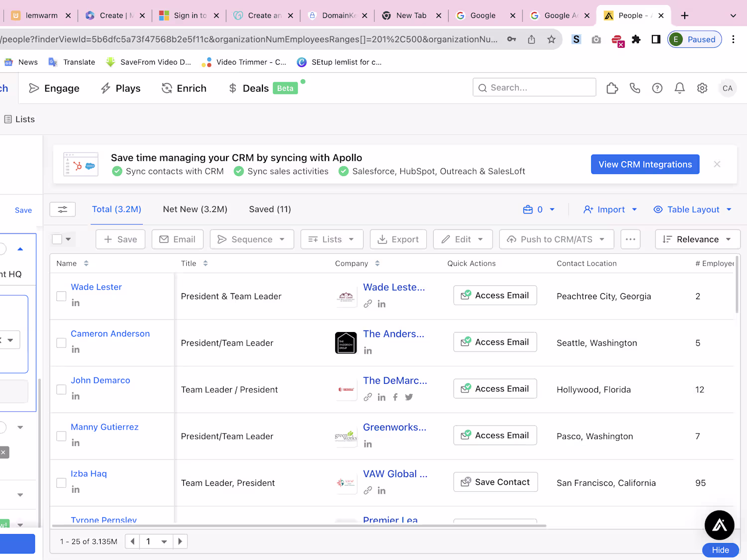Open The DeMarco company Twitter icon
Viewport: 747px width, 560px height.
[x=409, y=397]
